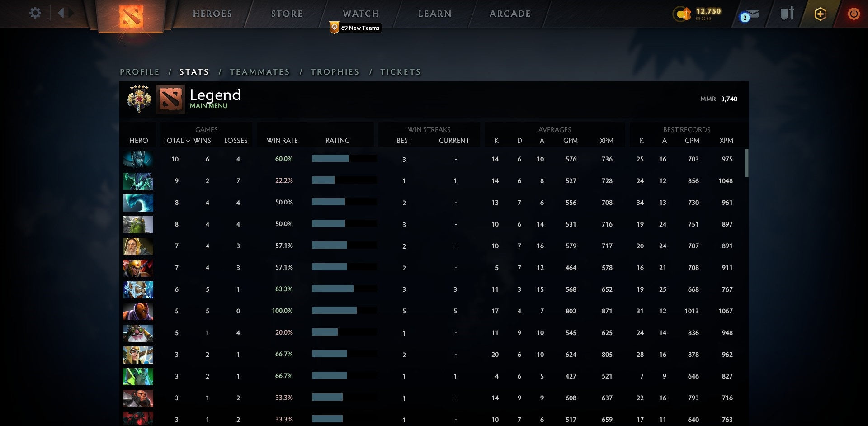Image resolution: width=868 pixels, height=426 pixels.
Task: Invite a friend with the plus icon
Action: 820,13
